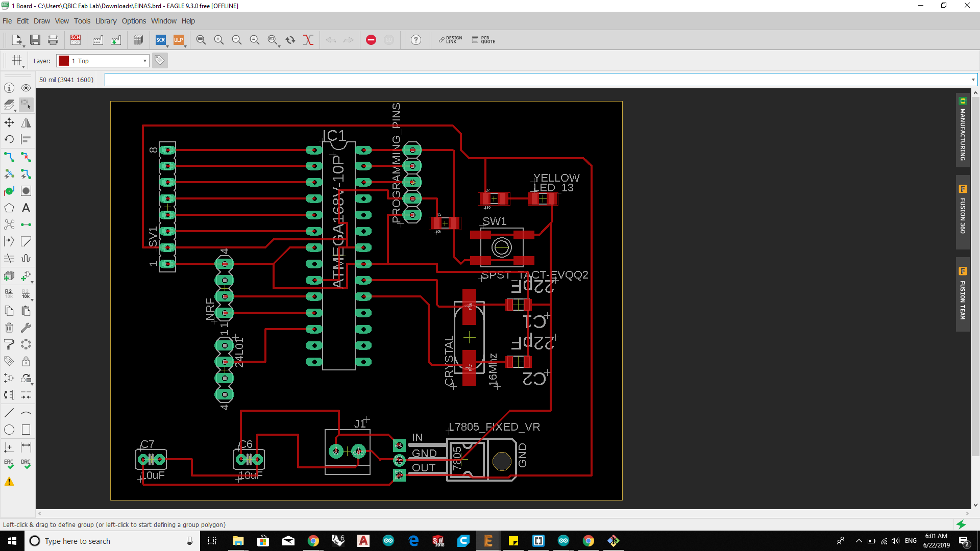Open the MANUFACTURING side tab
The width and height of the screenshot is (980, 551).
click(963, 130)
